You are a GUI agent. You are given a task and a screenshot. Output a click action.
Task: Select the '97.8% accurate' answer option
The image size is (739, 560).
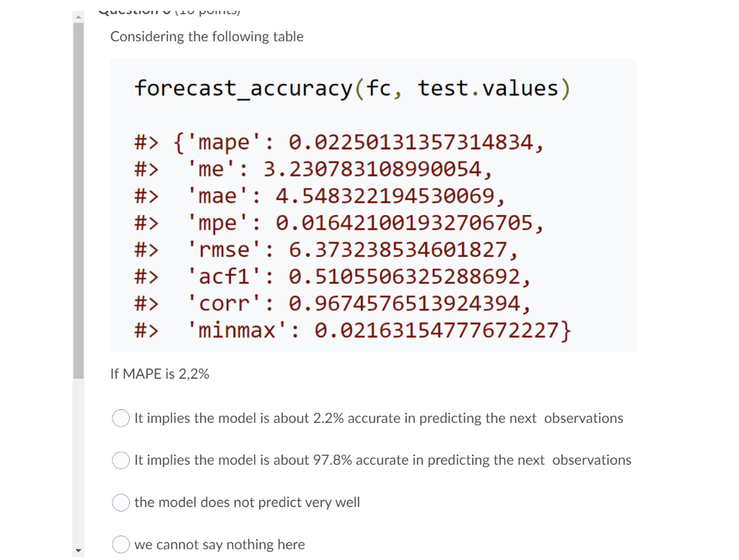tap(121, 460)
